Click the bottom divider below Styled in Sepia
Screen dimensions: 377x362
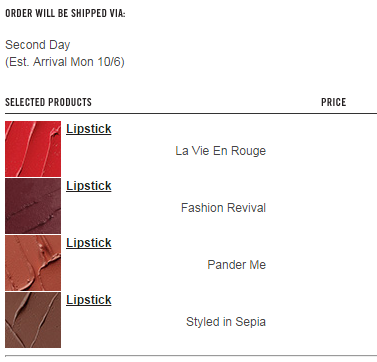tap(191, 356)
